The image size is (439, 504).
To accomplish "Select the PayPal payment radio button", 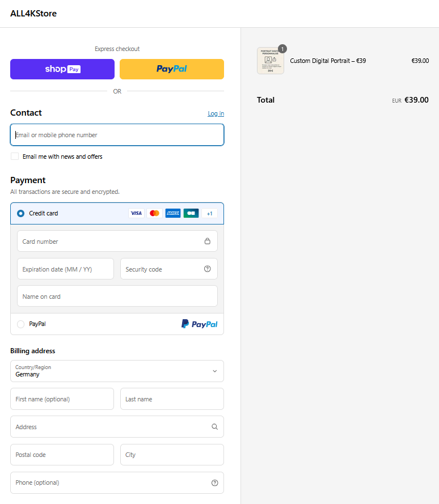I will pos(21,324).
